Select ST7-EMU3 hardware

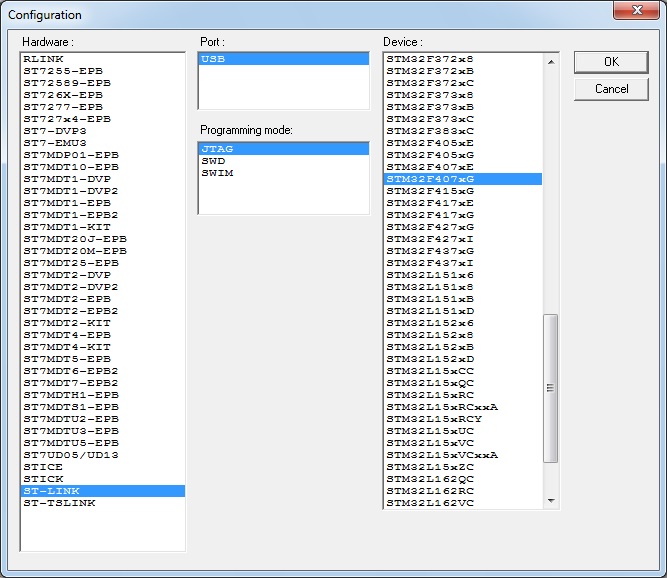tap(103, 142)
